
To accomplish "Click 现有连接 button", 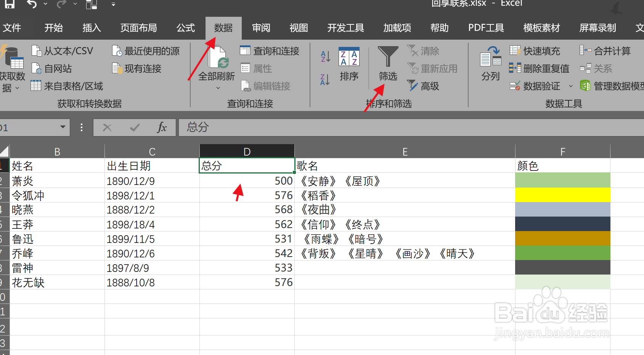I will [x=137, y=68].
